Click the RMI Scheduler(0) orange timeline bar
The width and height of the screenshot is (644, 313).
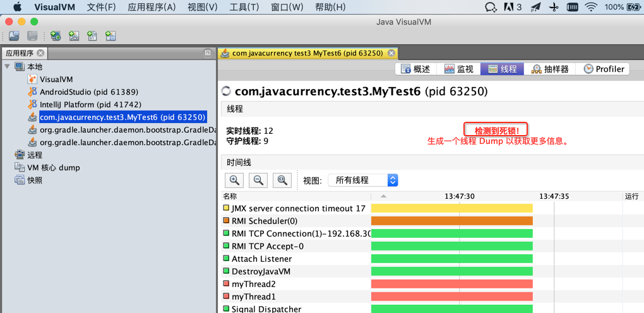click(x=452, y=221)
